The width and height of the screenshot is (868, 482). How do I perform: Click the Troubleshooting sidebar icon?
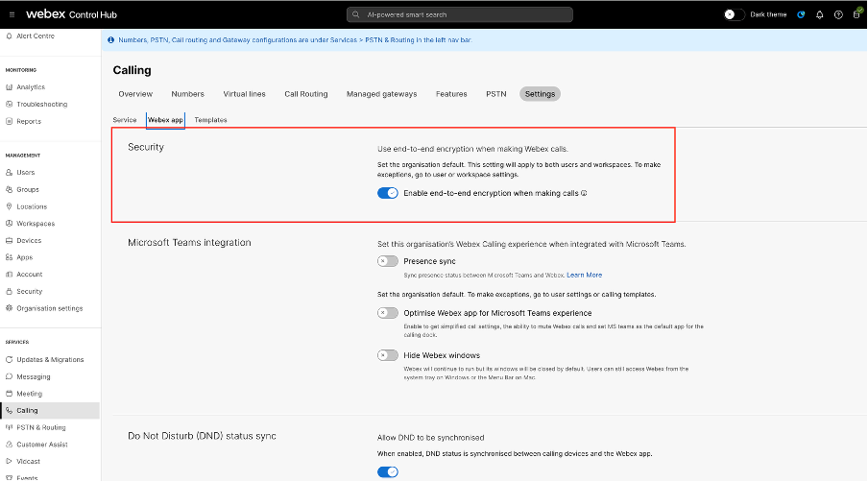9,104
